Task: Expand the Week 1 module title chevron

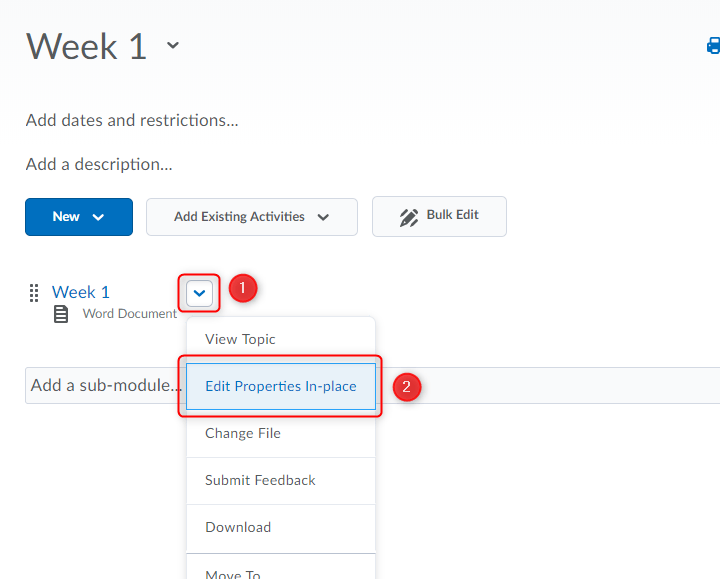Action: tap(173, 45)
